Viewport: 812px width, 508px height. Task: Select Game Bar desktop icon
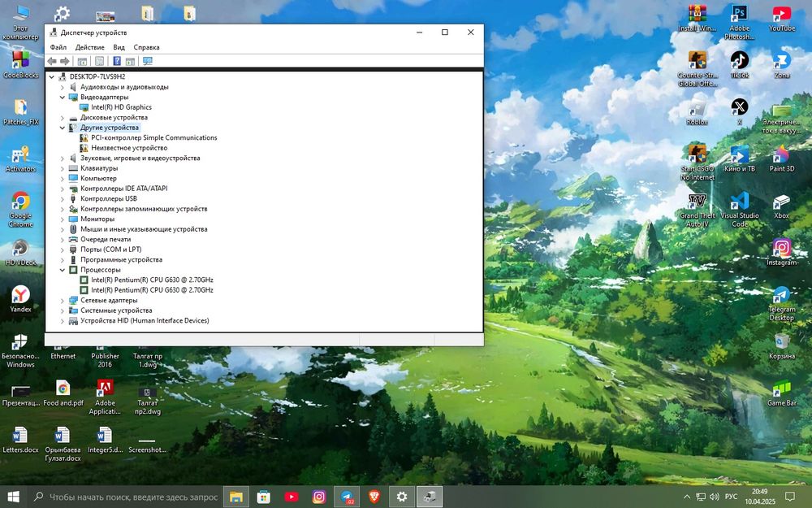(781, 393)
